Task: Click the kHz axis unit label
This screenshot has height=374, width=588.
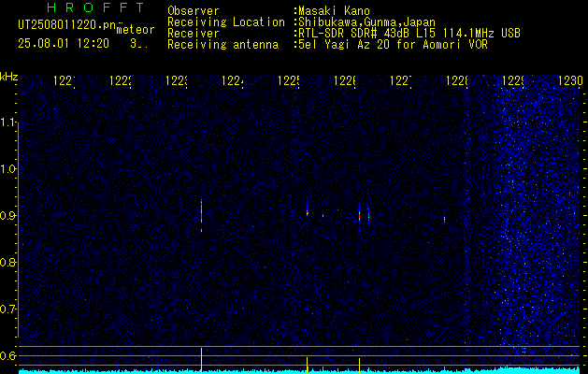Action: point(9,77)
